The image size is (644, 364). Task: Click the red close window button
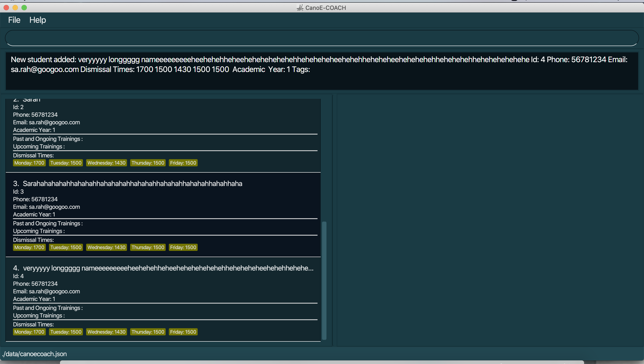6,8
